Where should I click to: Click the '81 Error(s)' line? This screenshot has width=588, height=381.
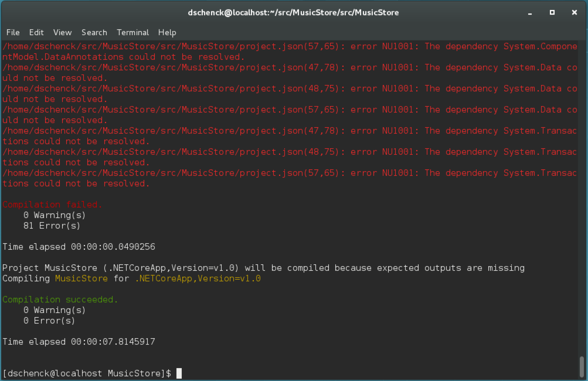coord(52,226)
